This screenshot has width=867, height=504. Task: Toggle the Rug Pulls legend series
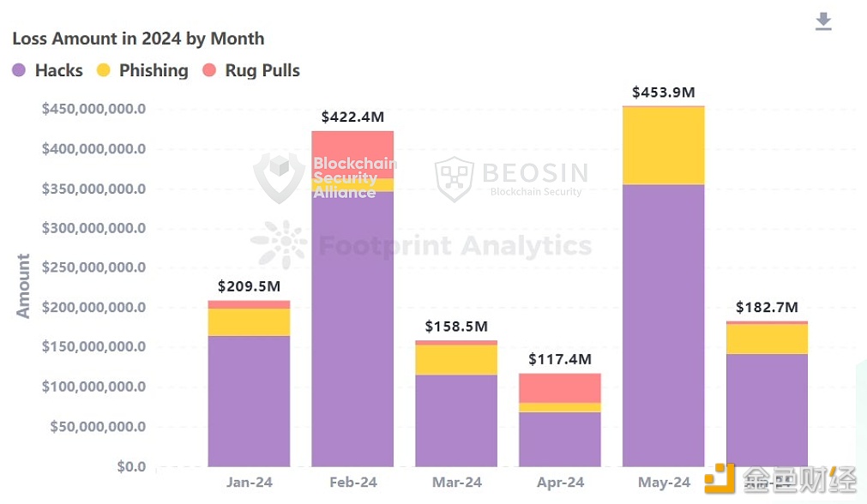coord(251,70)
